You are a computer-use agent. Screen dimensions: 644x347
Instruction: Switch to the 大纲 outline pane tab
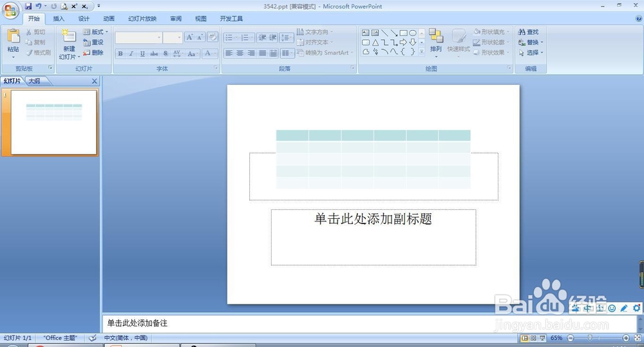(35, 81)
